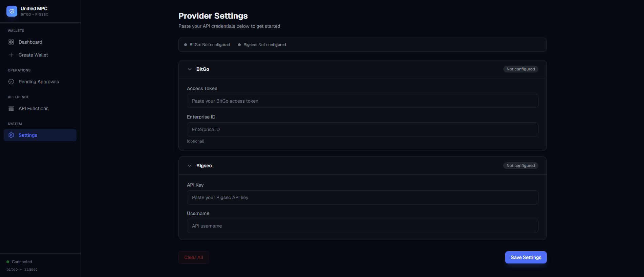Open the Dashboard page

pos(40,42)
